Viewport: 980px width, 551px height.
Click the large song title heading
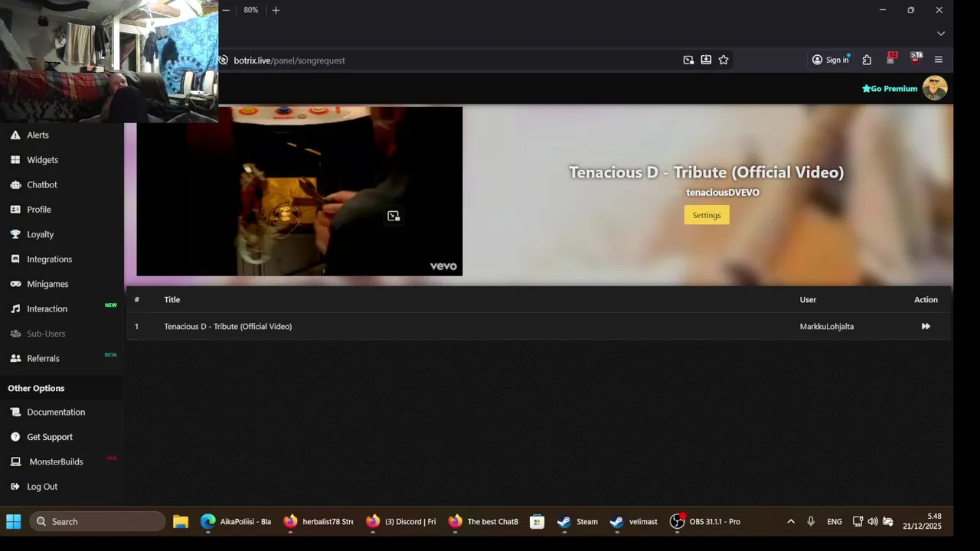coord(706,172)
